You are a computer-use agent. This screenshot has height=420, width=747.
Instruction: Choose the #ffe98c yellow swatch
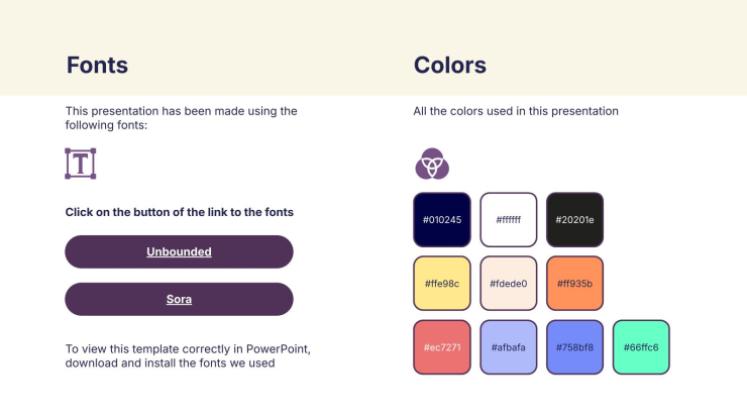pyautogui.click(x=442, y=283)
